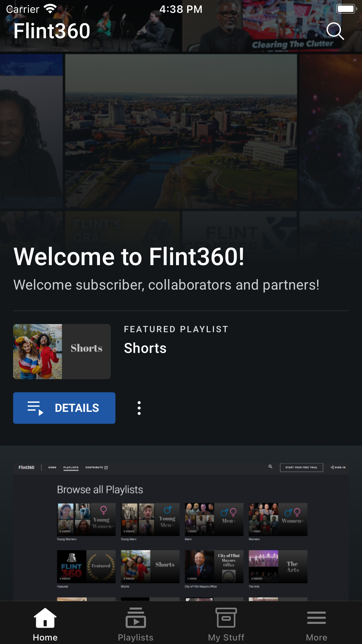Tap SIGN IN in the banner image
Screen dimensions: 362x644
(x=338, y=467)
